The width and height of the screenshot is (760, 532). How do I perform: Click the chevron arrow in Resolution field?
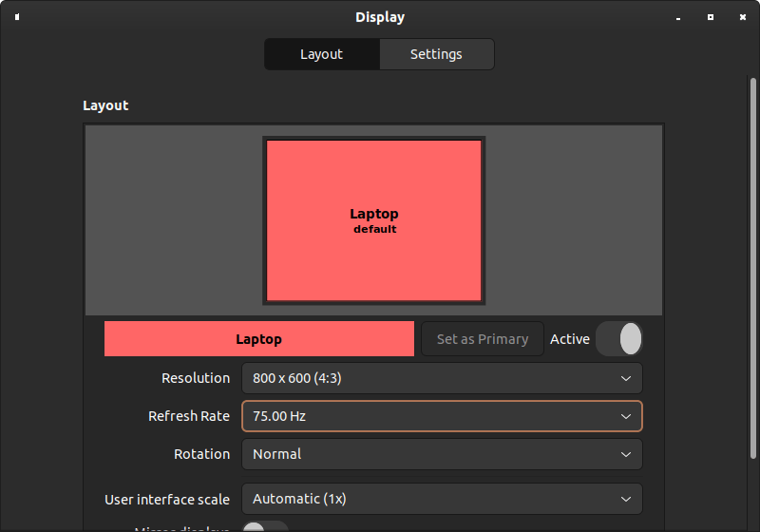coord(625,378)
